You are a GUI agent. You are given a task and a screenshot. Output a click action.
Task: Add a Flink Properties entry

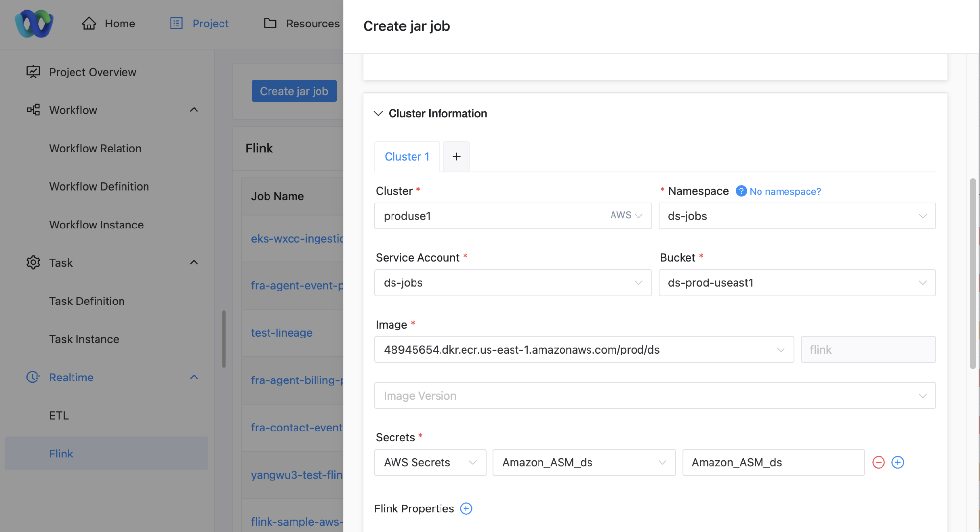pos(466,508)
